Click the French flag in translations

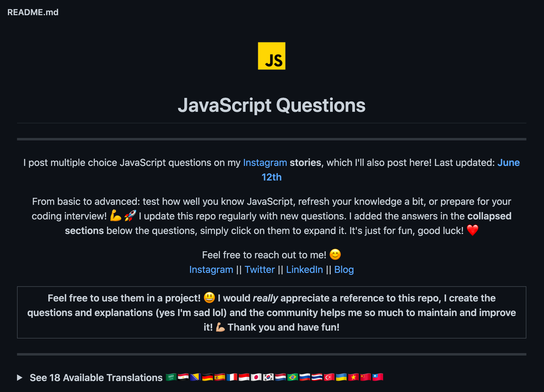point(232,377)
